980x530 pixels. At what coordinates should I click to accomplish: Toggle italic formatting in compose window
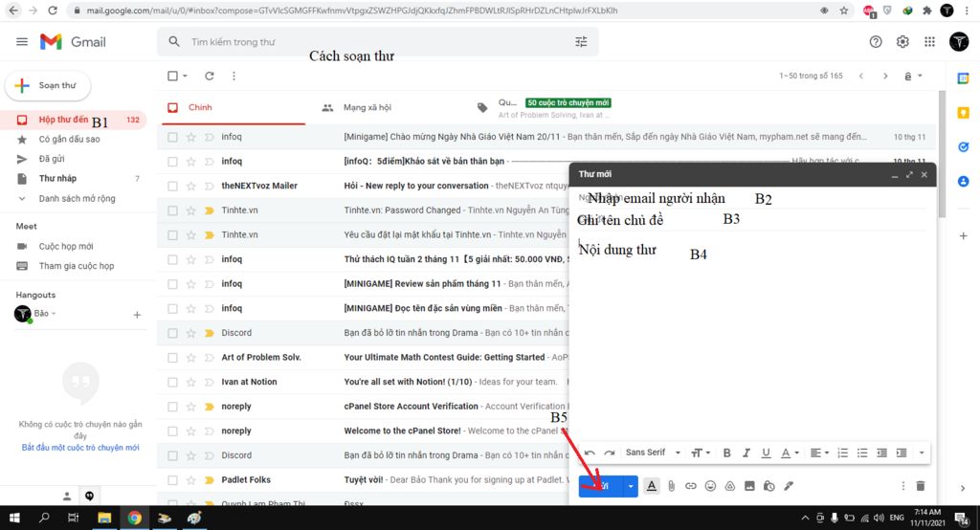coord(746,453)
